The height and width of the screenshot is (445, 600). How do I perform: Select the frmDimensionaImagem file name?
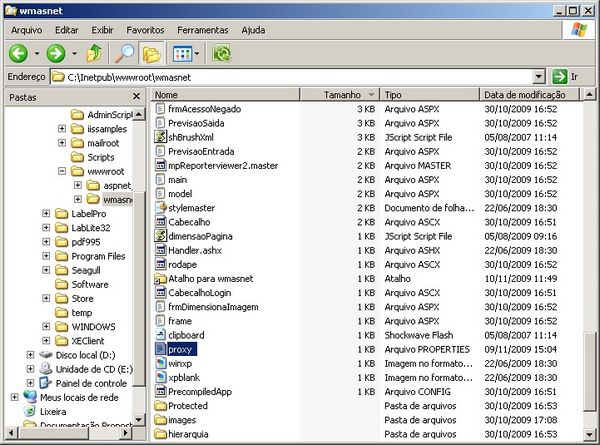[213, 307]
